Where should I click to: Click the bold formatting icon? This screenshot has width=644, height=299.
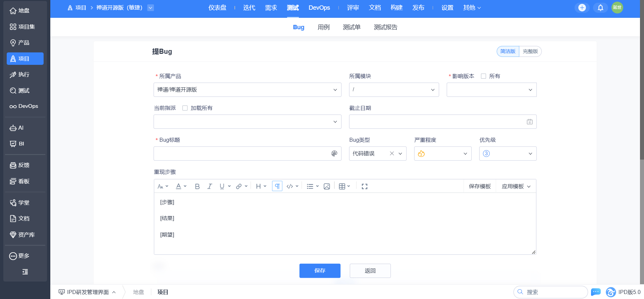[197, 186]
